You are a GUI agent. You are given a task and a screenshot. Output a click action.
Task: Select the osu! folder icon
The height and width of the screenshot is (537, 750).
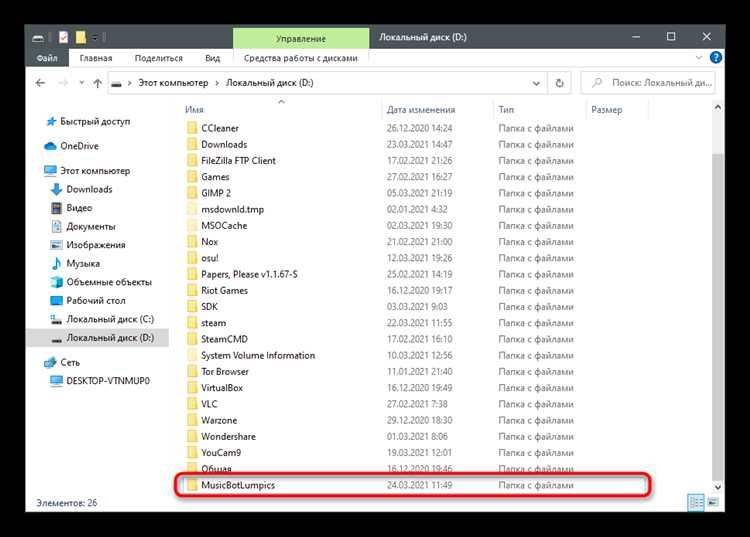point(192,258)
